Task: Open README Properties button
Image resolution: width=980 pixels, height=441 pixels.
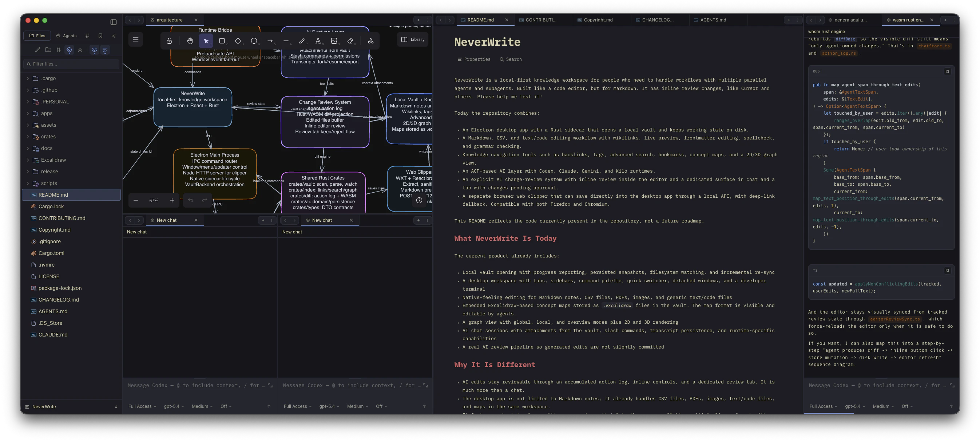Action: pos(474,59)
